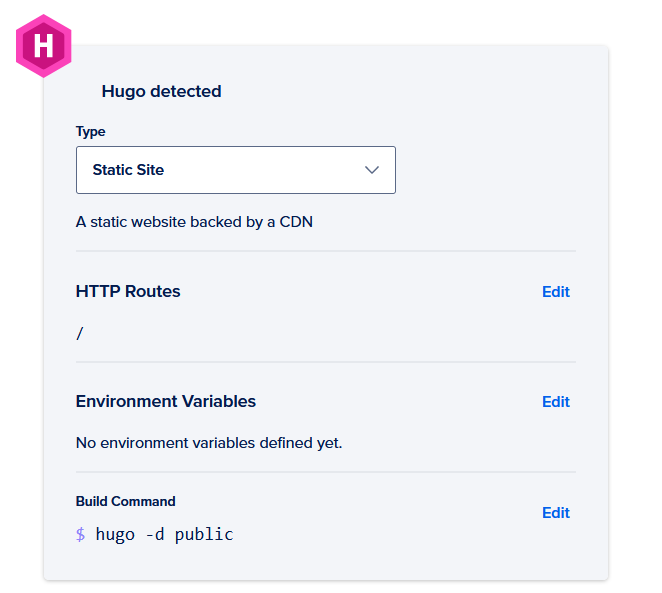Click the 'No environment variables defined yet.' text

209,443
